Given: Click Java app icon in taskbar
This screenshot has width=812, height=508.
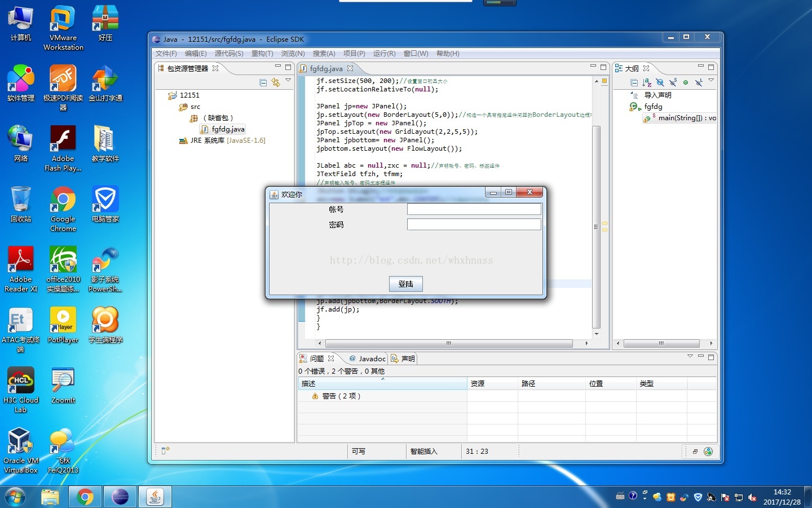Looking at the screenshot, I should [155, 497].
